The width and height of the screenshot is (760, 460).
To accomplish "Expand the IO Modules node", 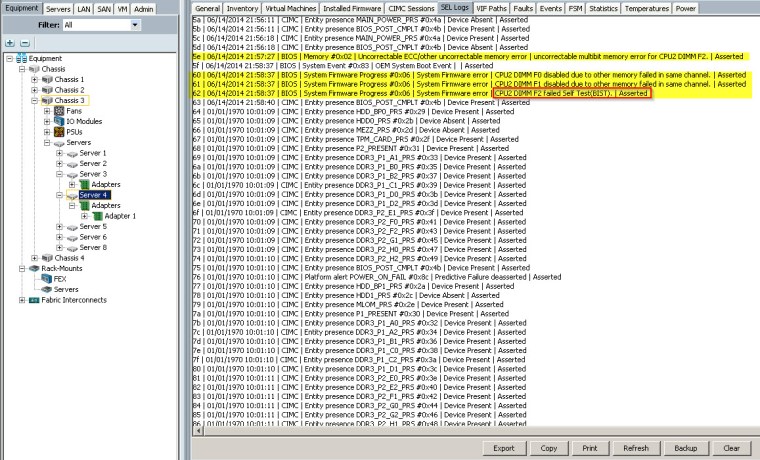I will click(x=47, y=122).
